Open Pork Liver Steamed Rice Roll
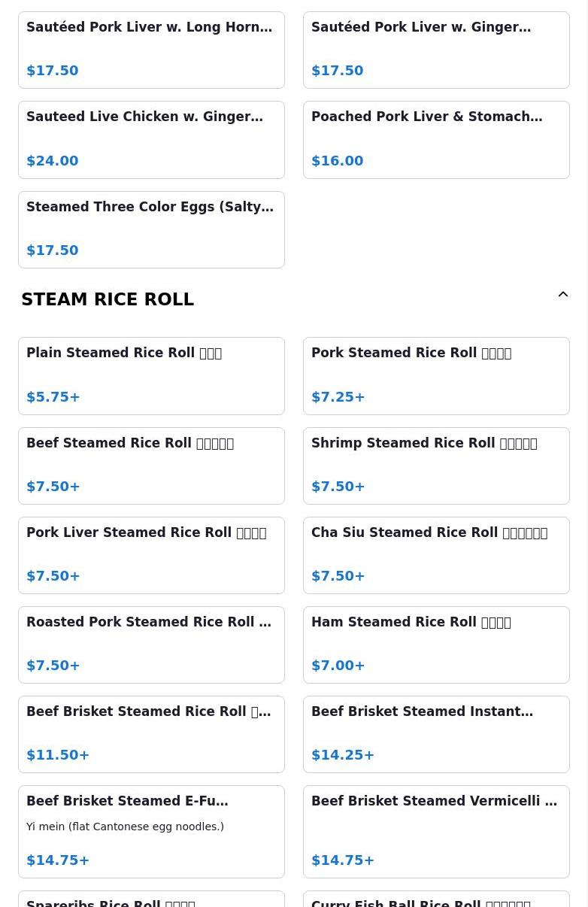This screenshot has width=588, height=907. click(151, 554)
